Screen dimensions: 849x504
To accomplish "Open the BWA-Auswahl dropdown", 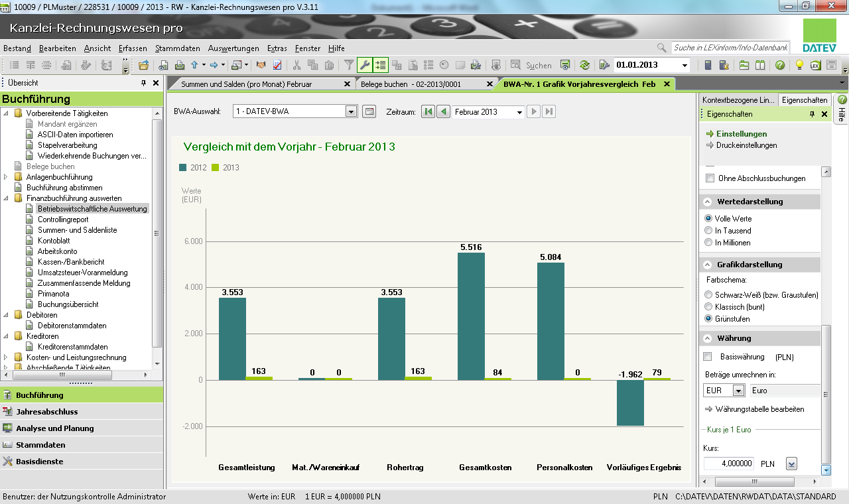I will [352, 111].
